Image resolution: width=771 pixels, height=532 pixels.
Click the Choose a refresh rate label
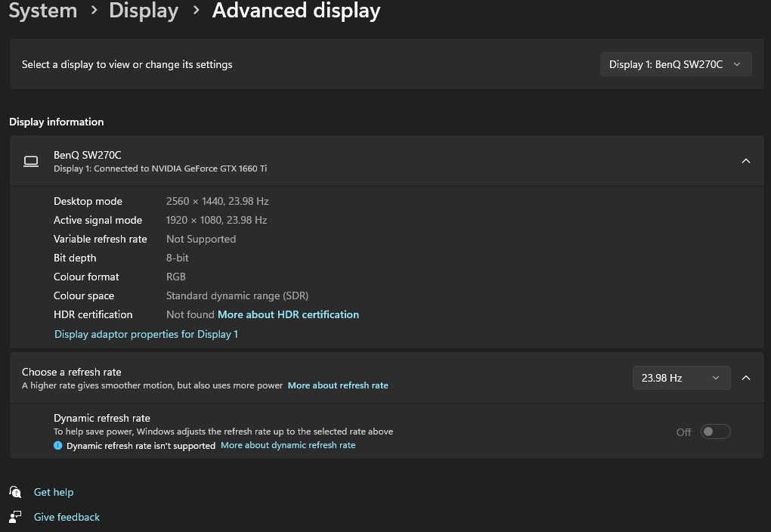pos(71,373)
